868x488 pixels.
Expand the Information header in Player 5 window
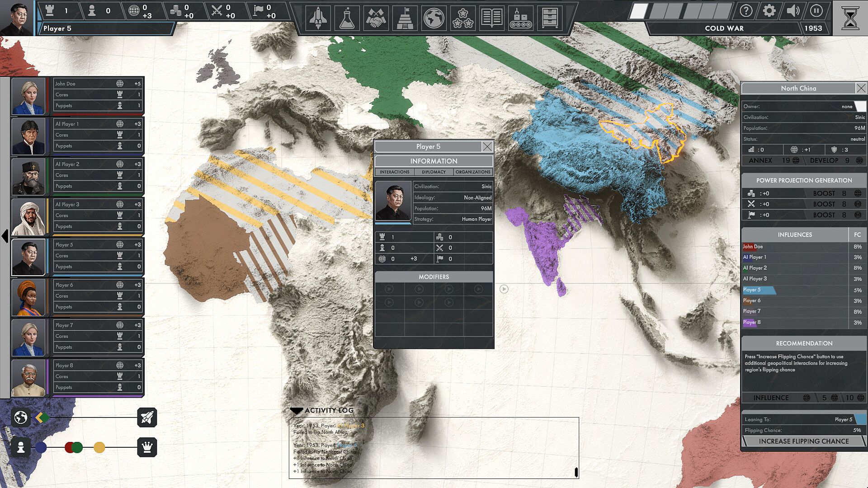pyautogui.click(x=434, y=161)
